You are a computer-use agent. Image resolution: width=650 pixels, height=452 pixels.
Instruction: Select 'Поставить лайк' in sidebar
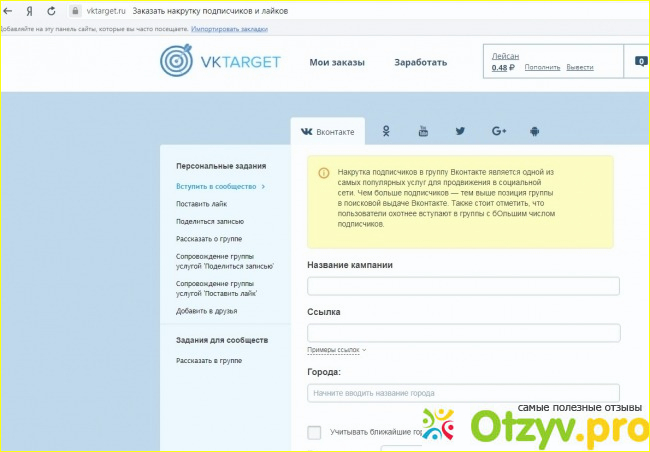(202, 204)
